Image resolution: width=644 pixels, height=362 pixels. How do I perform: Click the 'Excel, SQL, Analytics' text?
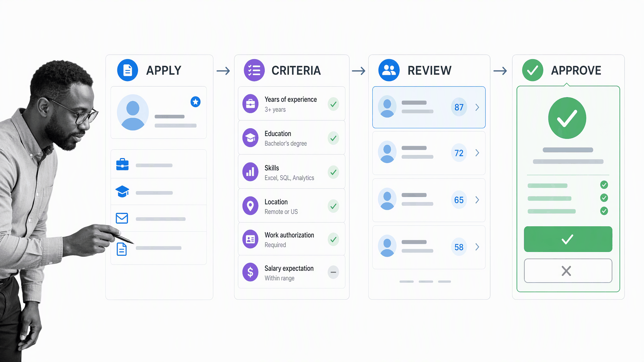point(289,178)
